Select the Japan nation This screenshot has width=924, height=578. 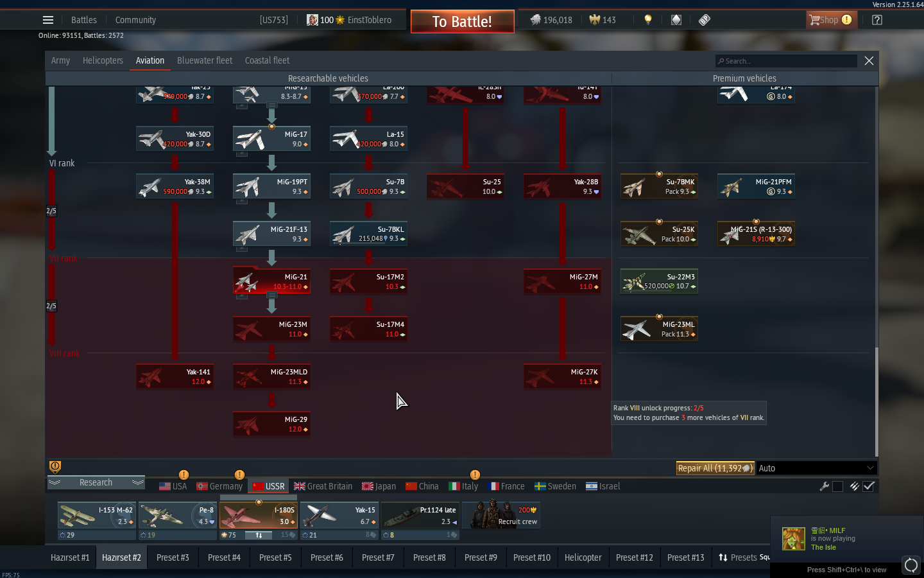click(379, 486)
